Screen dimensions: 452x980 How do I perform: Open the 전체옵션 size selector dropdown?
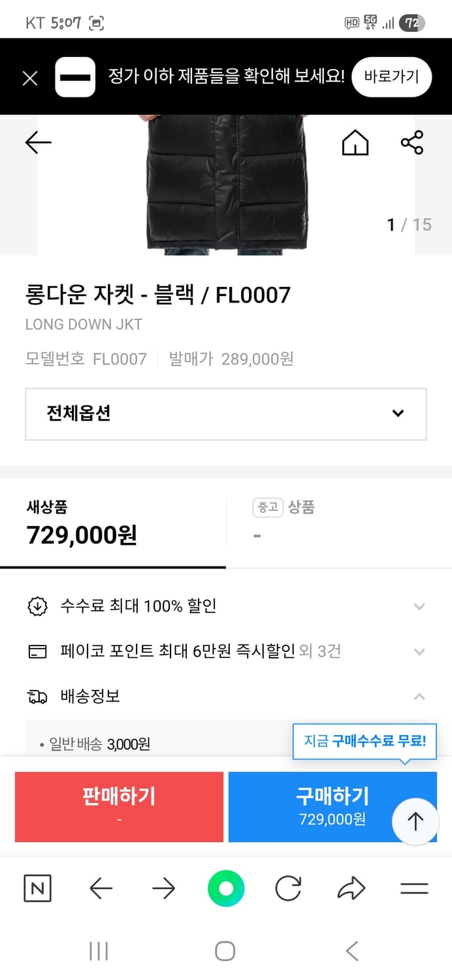(x=225, y=414)
